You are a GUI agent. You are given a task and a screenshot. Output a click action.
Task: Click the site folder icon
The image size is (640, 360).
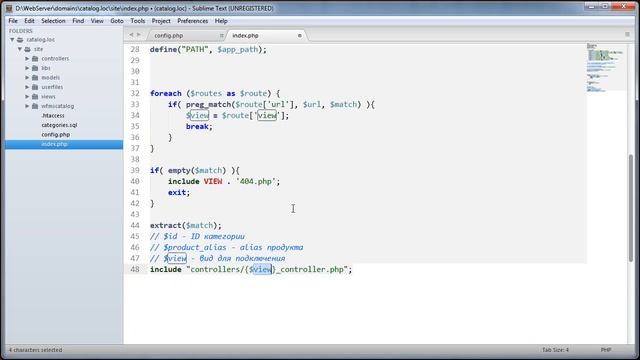27,49
